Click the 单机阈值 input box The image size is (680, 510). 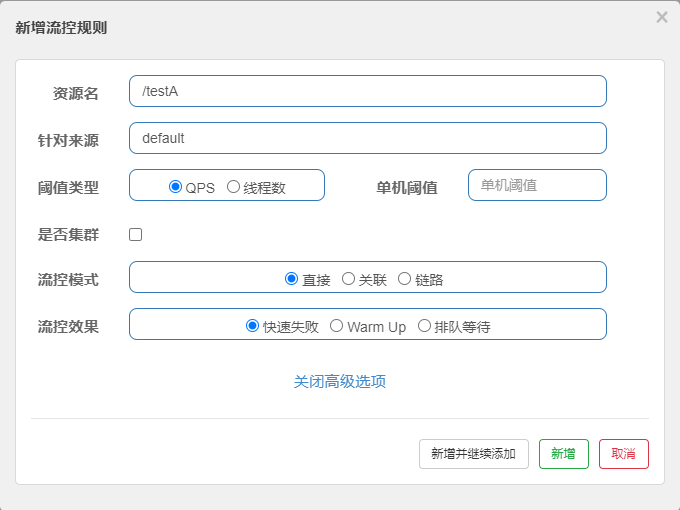pos(537,185)
